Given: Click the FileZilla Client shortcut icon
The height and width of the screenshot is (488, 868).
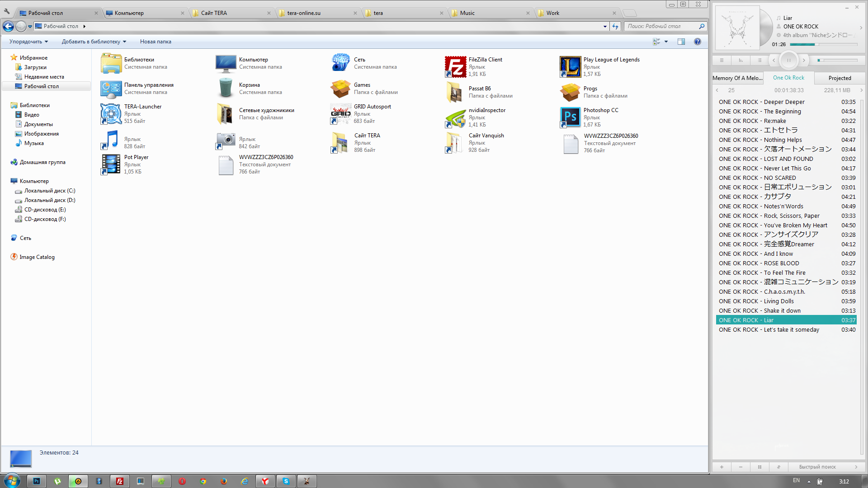Looking at the screenshot, I should pos(455,66).
